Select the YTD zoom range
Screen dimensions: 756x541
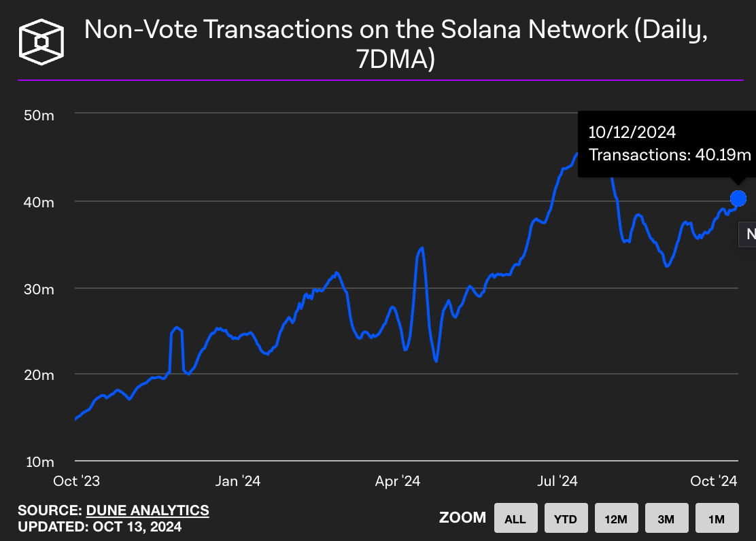(566, 518)
